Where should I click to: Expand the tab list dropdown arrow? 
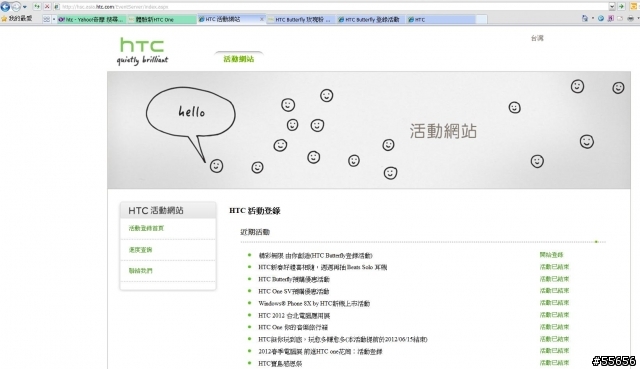click(53, 19)
